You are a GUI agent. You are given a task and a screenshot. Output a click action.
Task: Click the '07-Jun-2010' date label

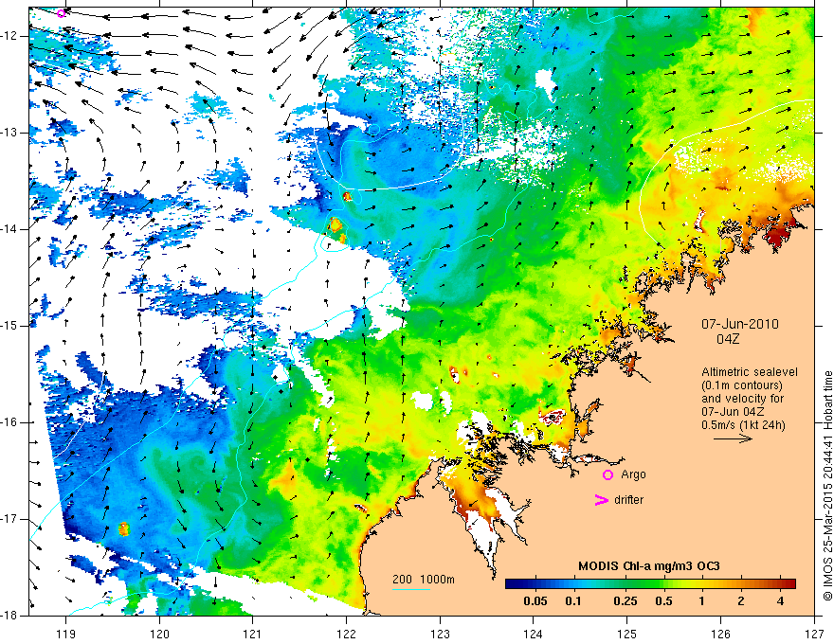[x=740, y=324]
